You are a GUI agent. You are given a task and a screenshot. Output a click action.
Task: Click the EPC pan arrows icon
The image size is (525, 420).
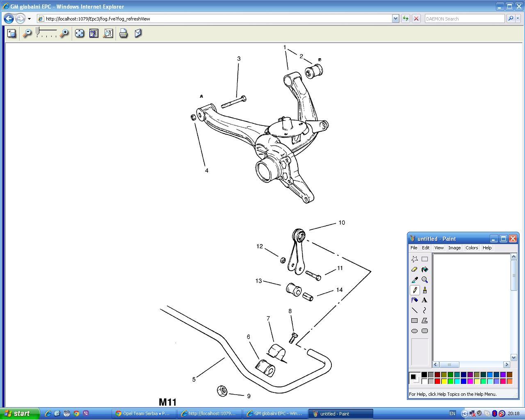(80, 34)
